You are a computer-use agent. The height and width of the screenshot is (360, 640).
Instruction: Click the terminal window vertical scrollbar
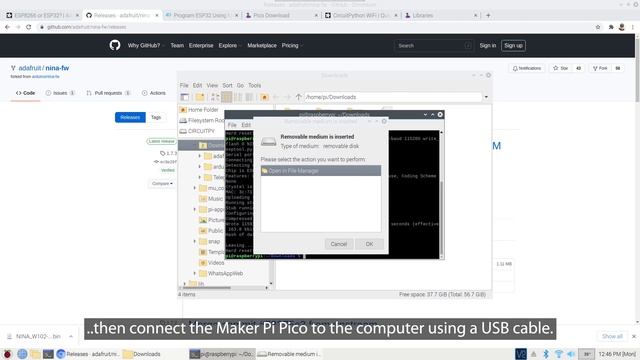(x=441, y=195)
